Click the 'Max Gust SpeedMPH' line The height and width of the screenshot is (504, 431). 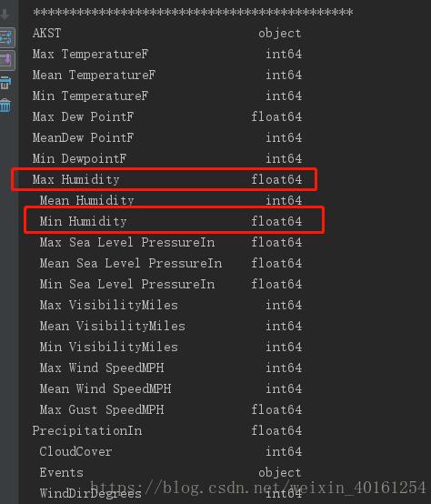coord(171,409)
